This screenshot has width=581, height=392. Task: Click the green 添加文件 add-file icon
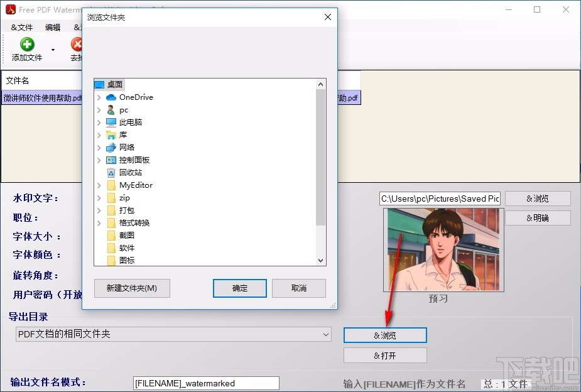point(26,45)
